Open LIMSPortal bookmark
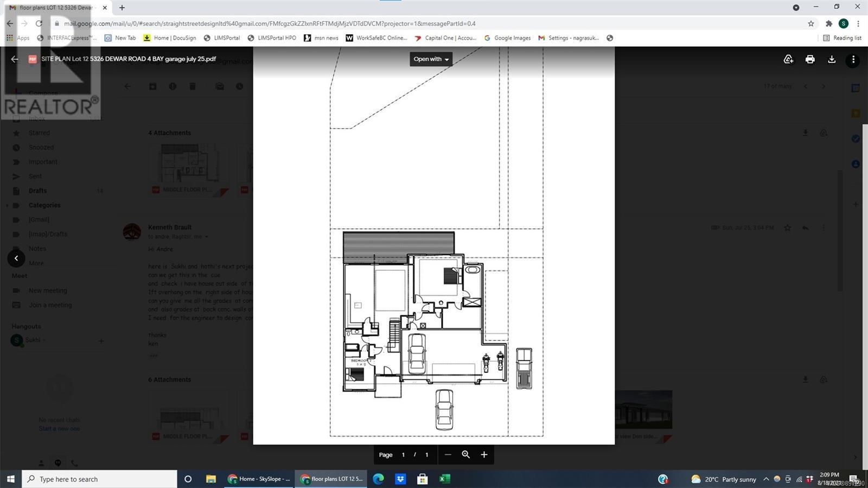This screenshot has width=868, height=488. coord(222,38)
